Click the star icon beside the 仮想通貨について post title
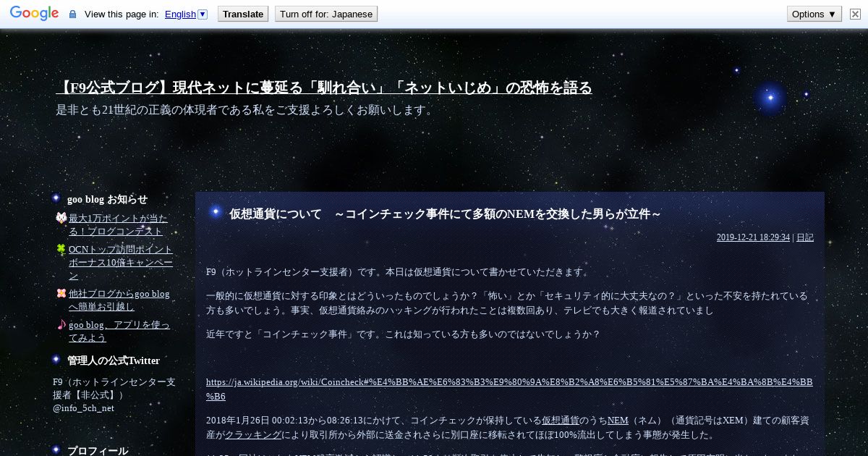The width and height of the screenshot is (868, 456). click(x=215, y=211)
